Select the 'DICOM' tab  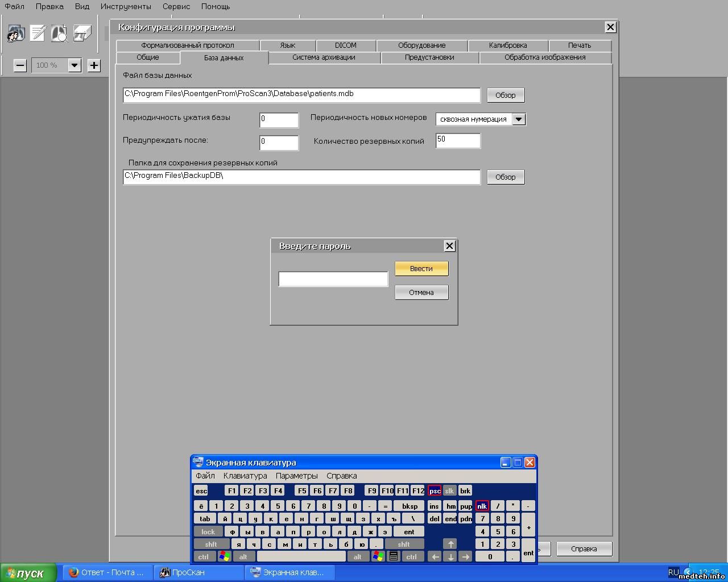click(x=345, y=45)
